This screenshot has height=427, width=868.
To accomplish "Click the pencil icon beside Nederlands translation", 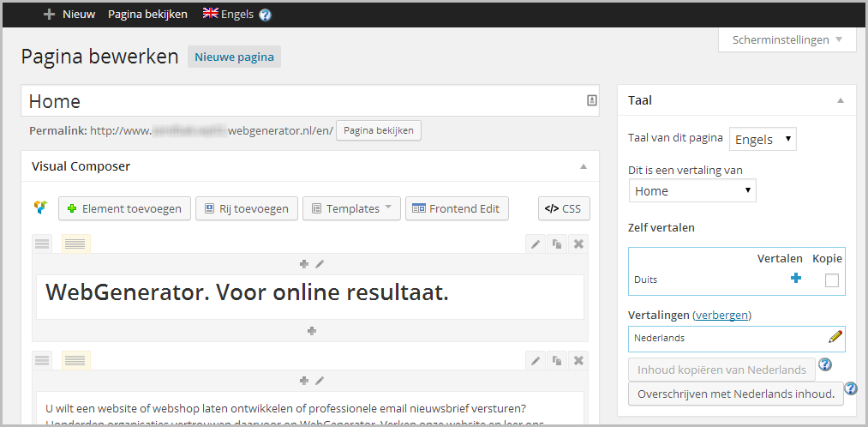I will [835, 338].
